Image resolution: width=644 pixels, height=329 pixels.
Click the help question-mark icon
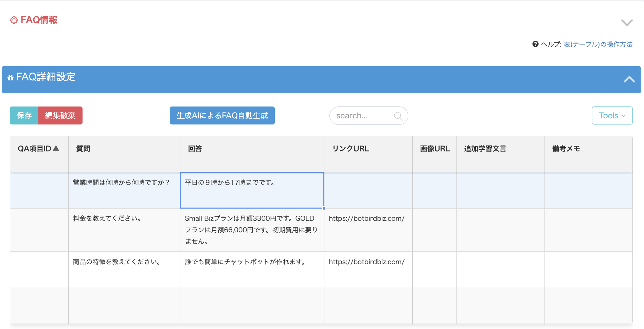(x=535, y=44)
